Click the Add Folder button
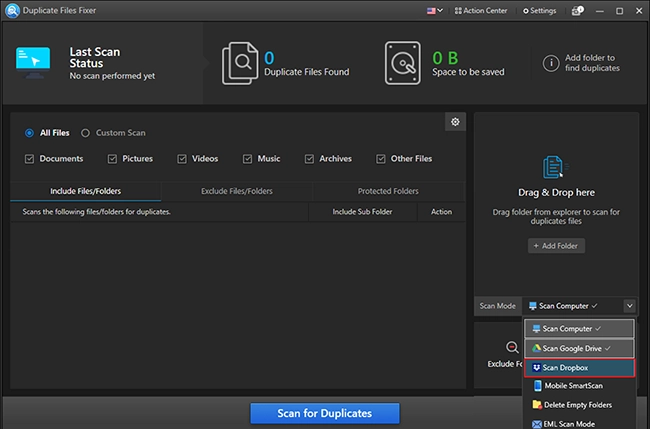The image size is (650, 429). pos(556,246)
